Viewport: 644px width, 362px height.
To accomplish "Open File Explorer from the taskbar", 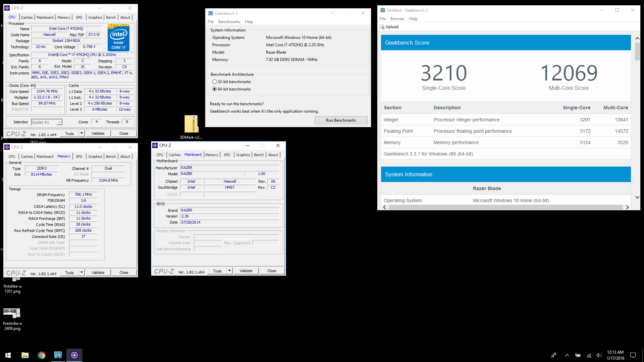I will [25, 355].
